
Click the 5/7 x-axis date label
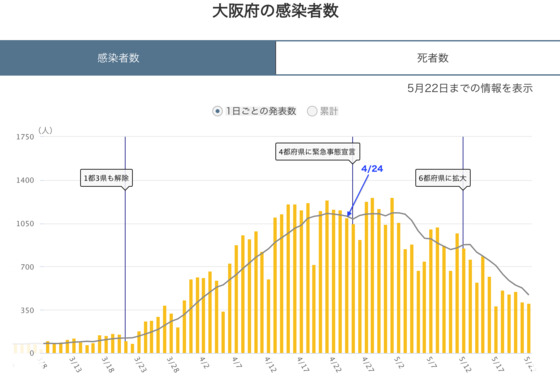tap(432, 363)
